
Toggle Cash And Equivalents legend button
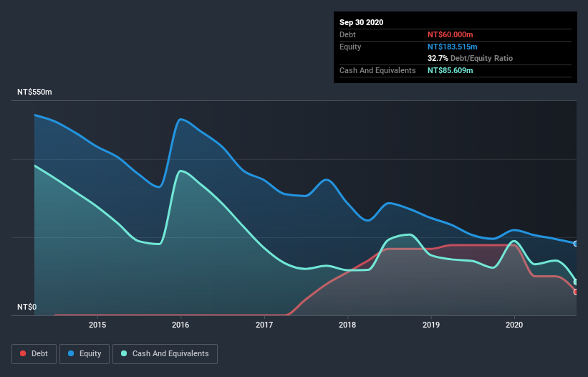click(x=165, y=354)
